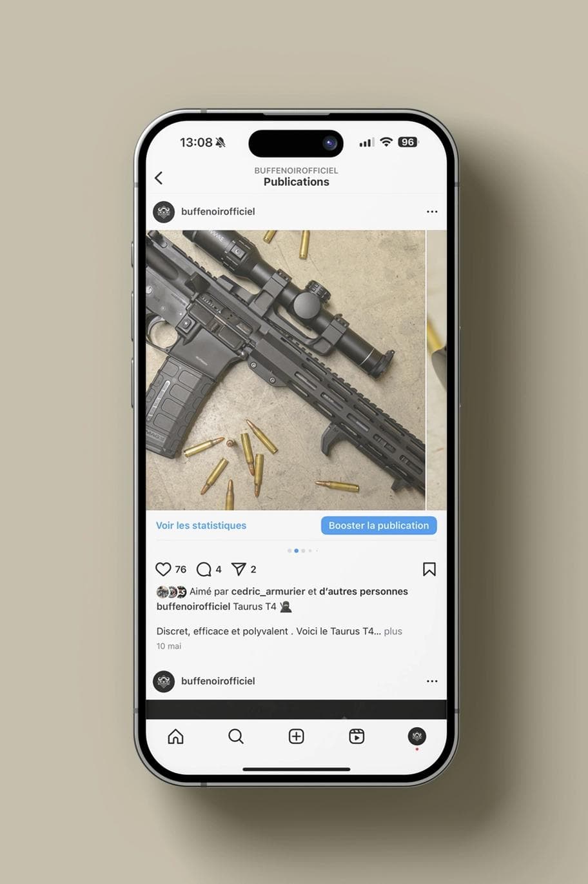Create a new post with the plus icon
The image size is (588, 884).
296,736
